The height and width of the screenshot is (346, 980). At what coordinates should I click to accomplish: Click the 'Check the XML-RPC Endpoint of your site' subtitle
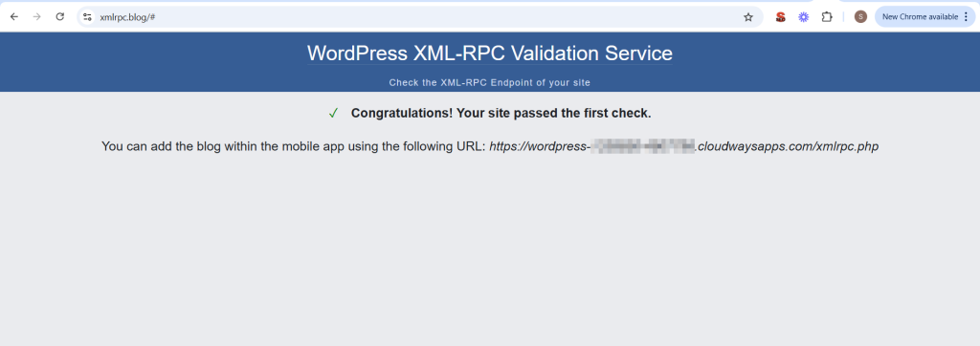point(489,82)
